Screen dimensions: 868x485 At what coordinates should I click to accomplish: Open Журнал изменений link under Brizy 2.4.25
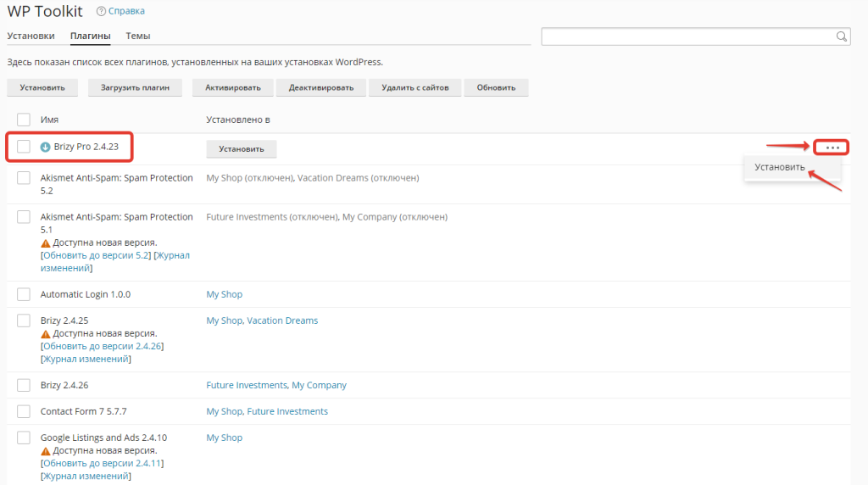[x=86, y=359]
